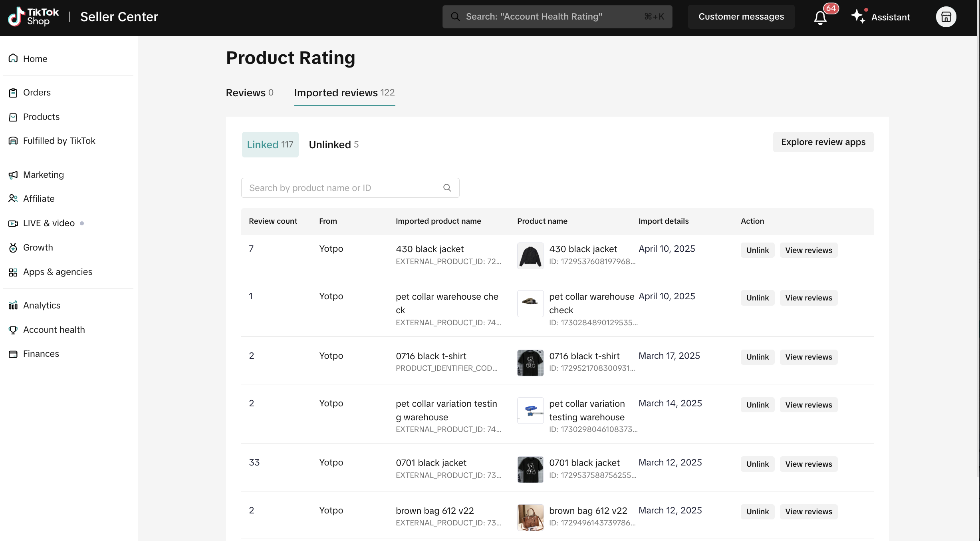This screenshot has width=980, height=541.
Task: Go to Account health in sidebar
Action: (x=54, y=330)
